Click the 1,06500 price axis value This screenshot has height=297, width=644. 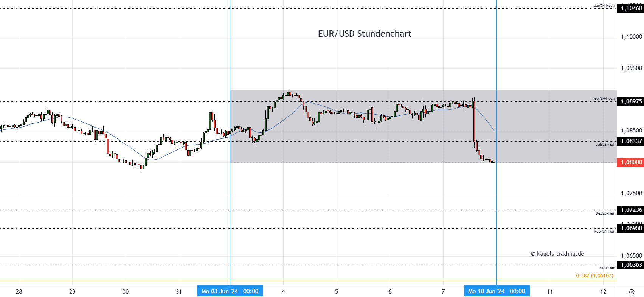[x=632, y=256]
